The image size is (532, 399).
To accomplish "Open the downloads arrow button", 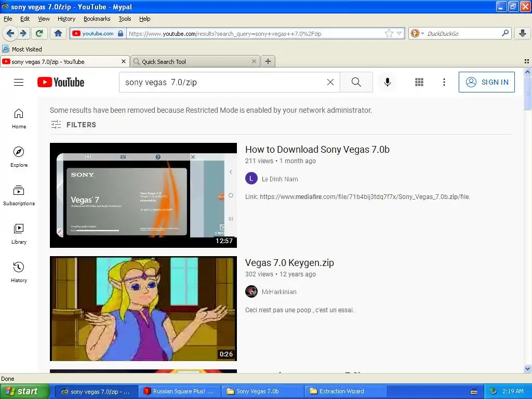I will 523,33.
